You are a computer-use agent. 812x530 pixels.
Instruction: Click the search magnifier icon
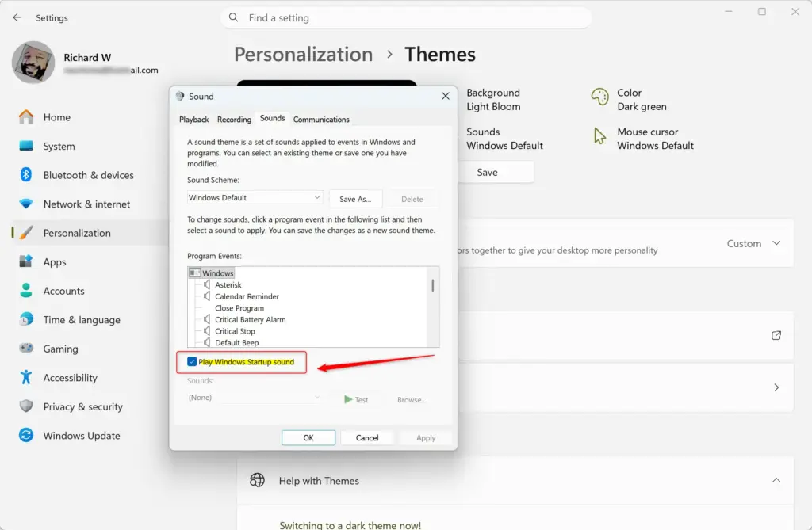(x=234, y=17)
